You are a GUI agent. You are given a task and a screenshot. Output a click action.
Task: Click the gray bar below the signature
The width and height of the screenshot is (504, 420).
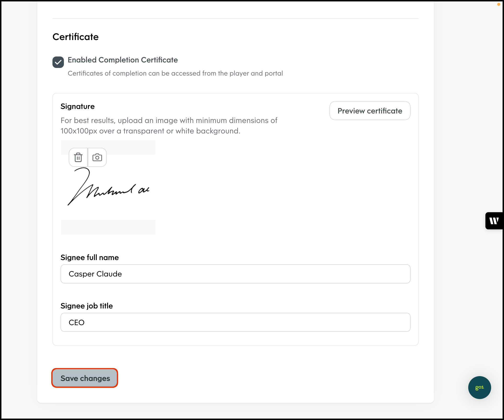108,227
